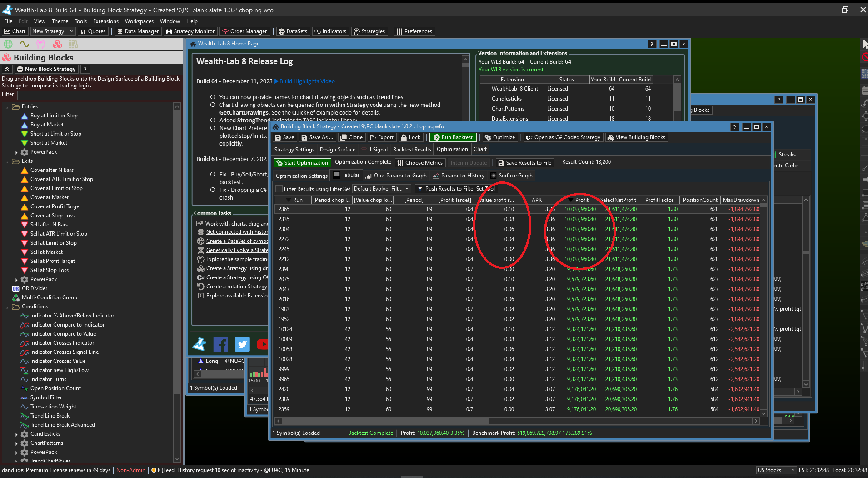Open Strategies panel

tap(369, 31)
